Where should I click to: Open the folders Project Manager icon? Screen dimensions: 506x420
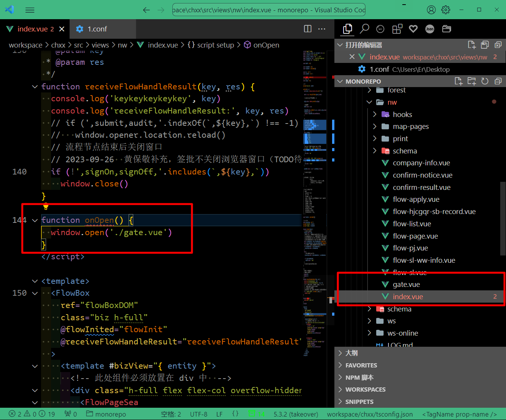[x=446, y=29]
